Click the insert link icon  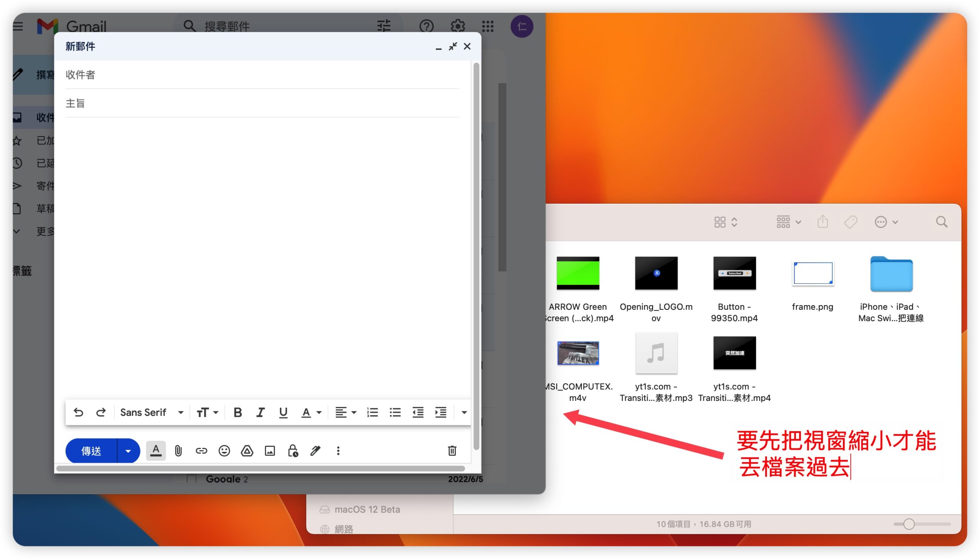(201, 451)
